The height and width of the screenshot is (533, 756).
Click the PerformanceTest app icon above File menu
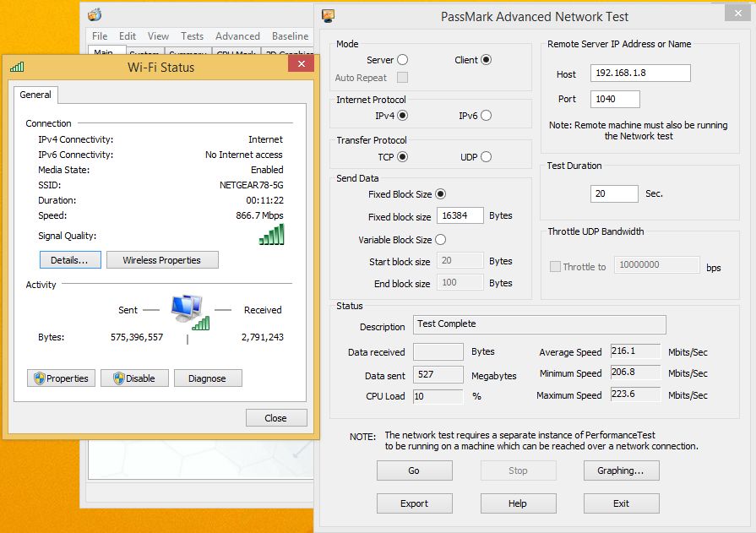coord(95,14)
